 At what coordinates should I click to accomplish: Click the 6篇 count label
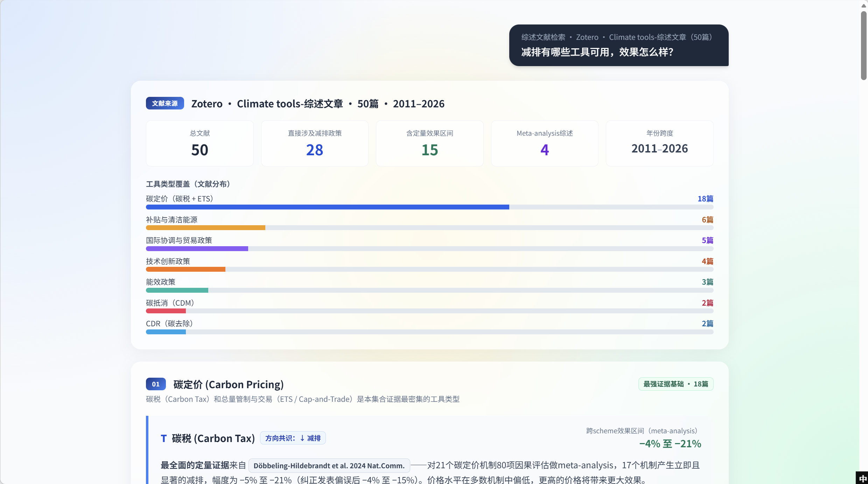707,220
